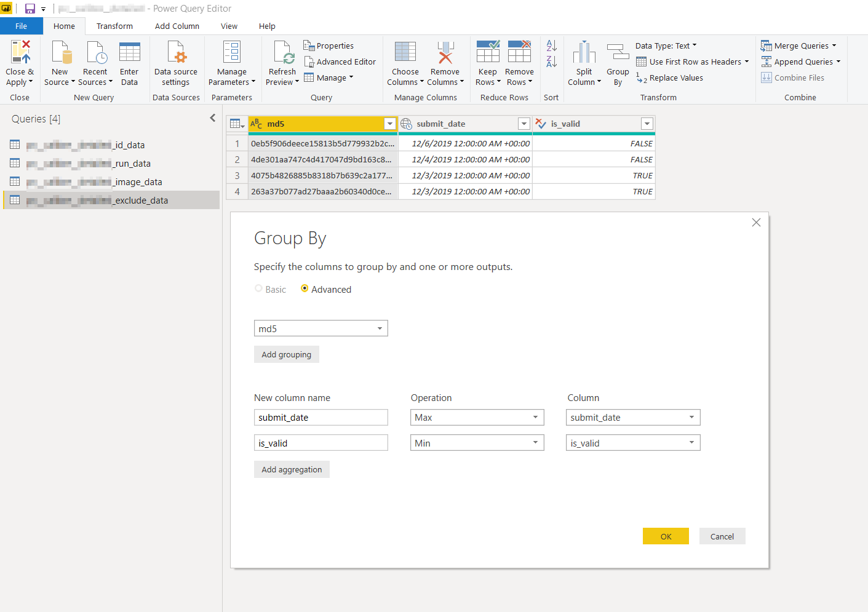Open the New Source icon

62,52
